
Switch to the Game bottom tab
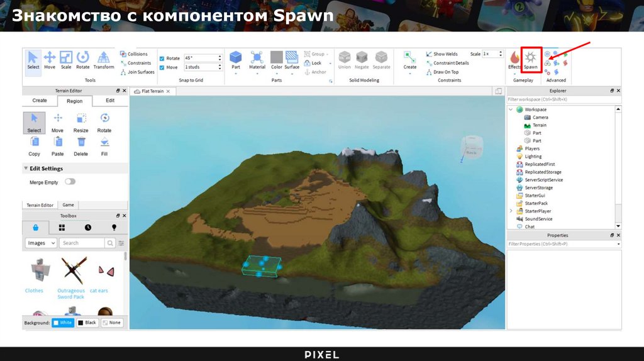coord(68,205)
